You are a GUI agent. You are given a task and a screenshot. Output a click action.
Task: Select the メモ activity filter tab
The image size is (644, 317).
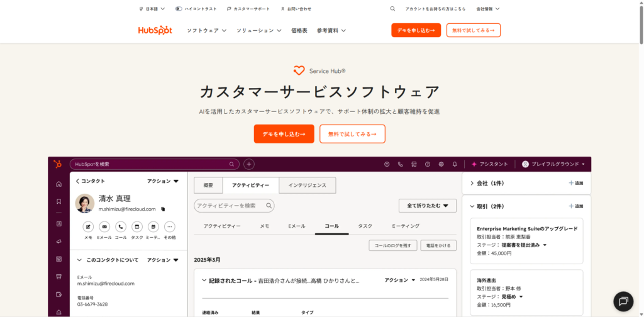point(265,226)
